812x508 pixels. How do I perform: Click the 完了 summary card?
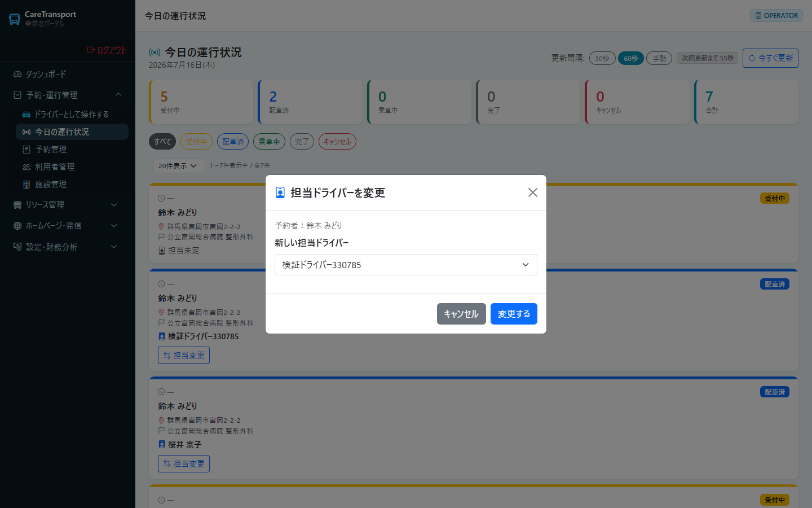pos(528,102)
